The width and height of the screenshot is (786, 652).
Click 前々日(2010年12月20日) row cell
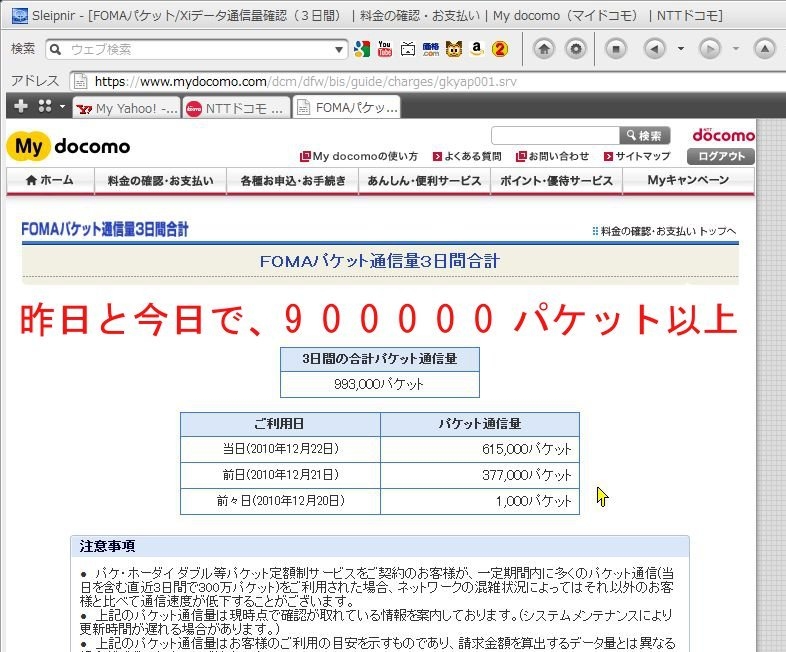pyautogui.click(x=280, y=501)
